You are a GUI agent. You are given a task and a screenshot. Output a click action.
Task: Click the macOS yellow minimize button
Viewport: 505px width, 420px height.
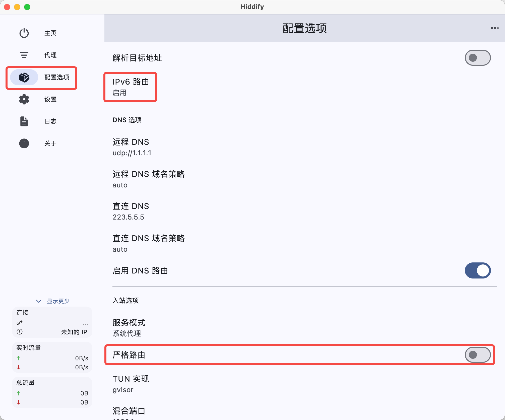tap(17, 7)
